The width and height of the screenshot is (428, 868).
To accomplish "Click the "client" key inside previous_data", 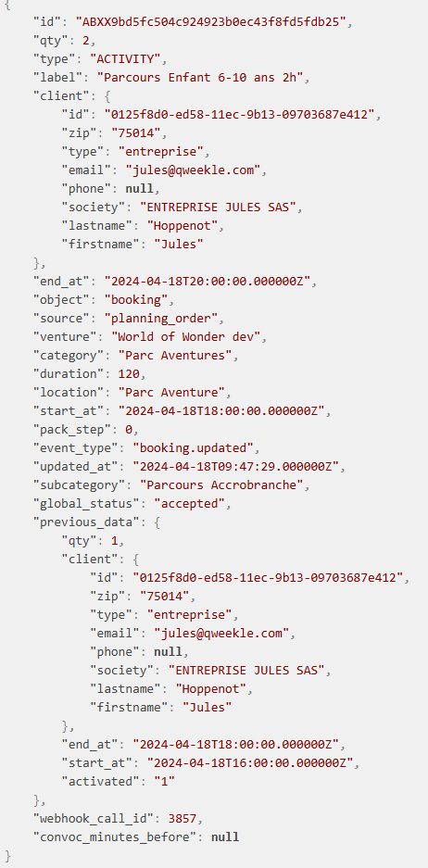I will tap(90, 560).
